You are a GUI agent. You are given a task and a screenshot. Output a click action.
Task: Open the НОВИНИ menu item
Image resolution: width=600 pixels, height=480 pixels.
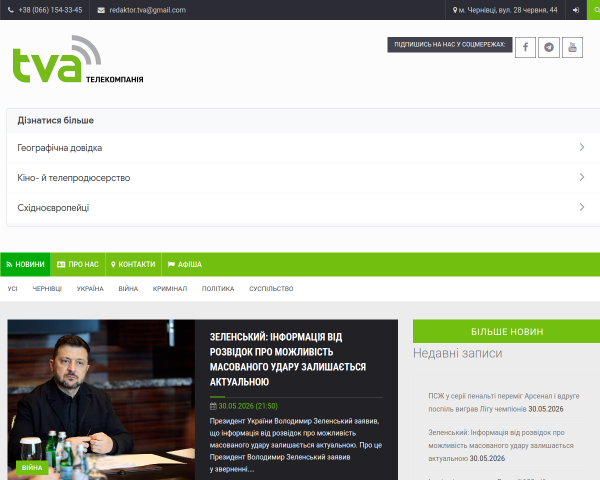click(25, 264)
